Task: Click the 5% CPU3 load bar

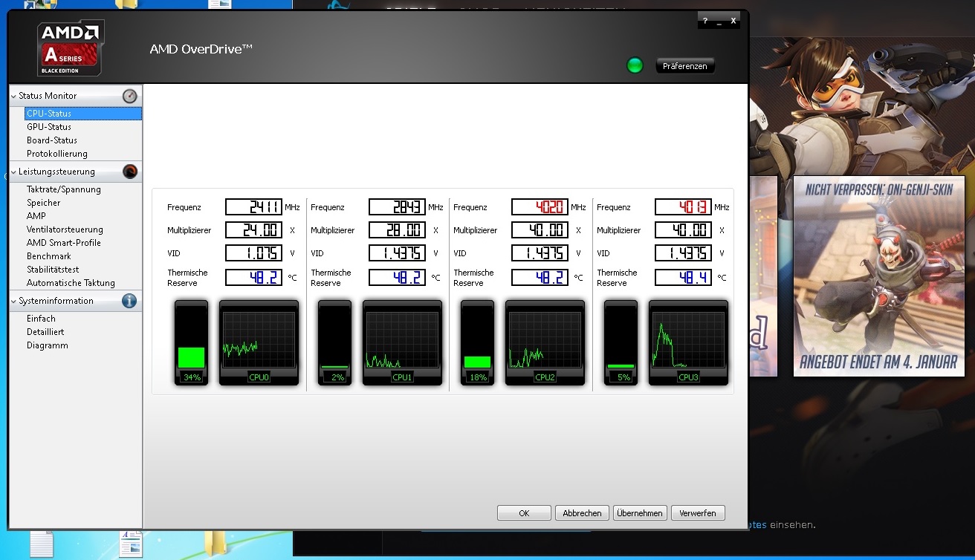Action: (x=621, y=342)
